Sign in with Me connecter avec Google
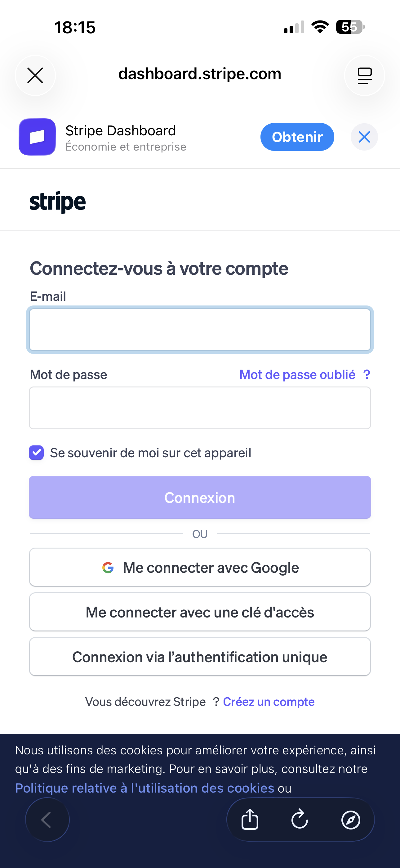This screenshot has height=868, width=400. pyautogui.click(x=200, y=567)
